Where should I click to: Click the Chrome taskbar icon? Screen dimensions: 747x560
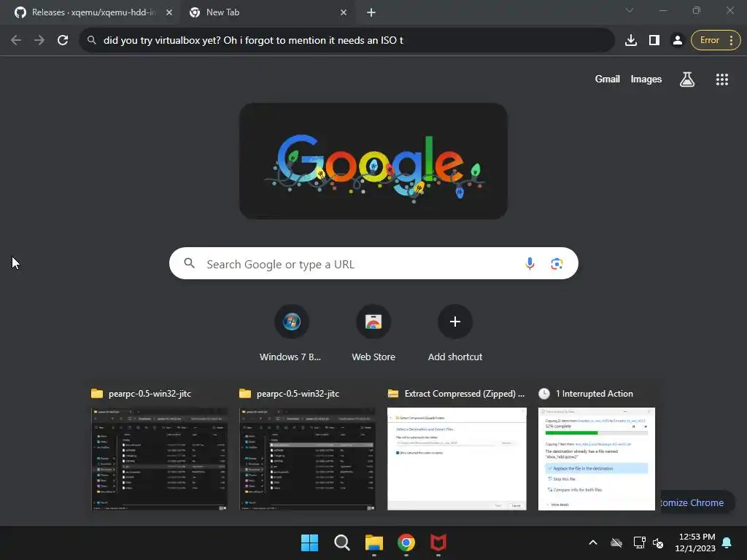(x=406, y=542)
